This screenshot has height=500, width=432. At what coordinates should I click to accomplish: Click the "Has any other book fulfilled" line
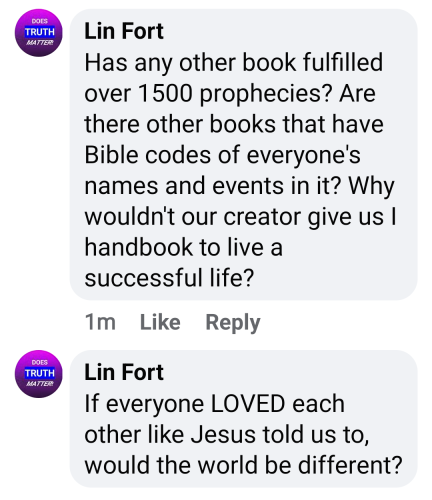click(233, 63)
